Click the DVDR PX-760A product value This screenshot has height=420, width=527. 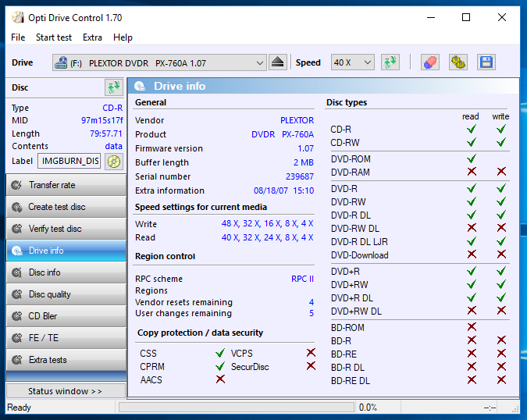(x=283, y=134)
